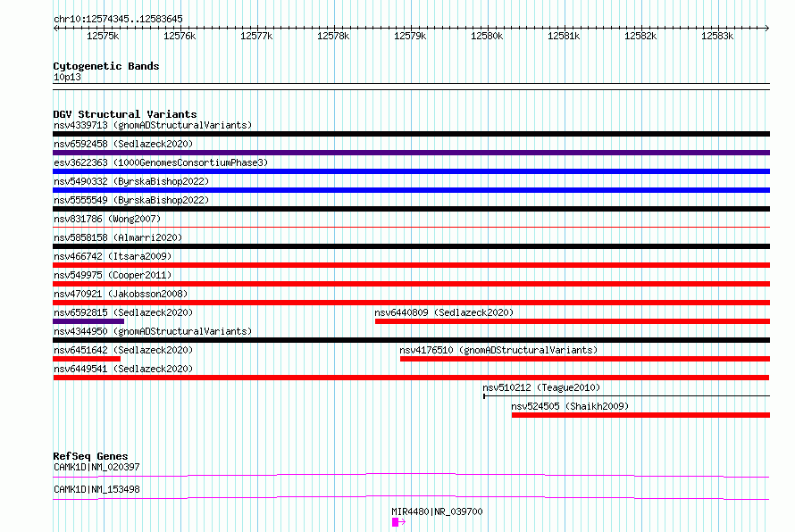Click the short red bar under nsv6451642
The height and width of the screenshot is (532, 795).
pyautogui.click(x=87, y=359)
